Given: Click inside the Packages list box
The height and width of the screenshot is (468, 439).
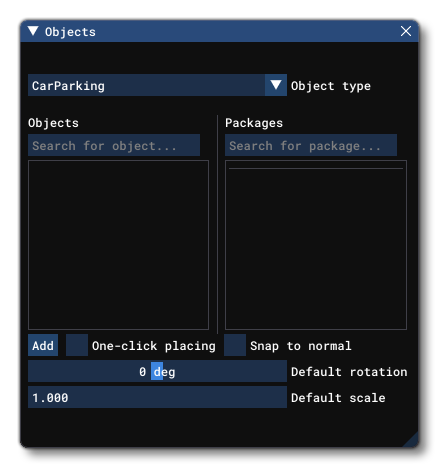Looking at the screenshot, I should (x=316, y=245).
